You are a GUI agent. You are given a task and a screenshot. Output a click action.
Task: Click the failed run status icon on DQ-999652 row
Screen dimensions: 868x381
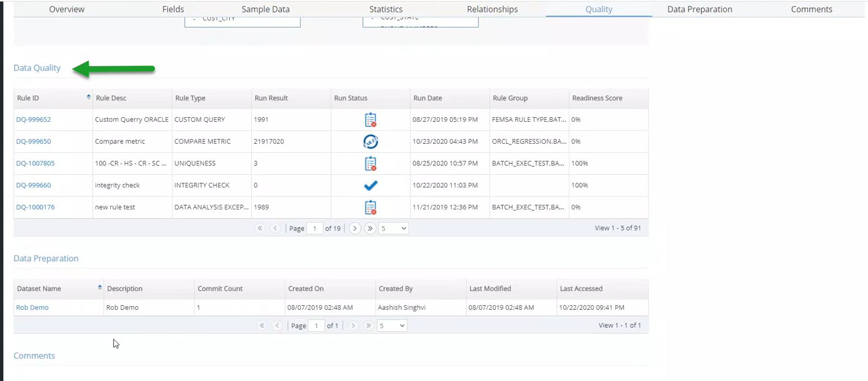tap(370, 119)
